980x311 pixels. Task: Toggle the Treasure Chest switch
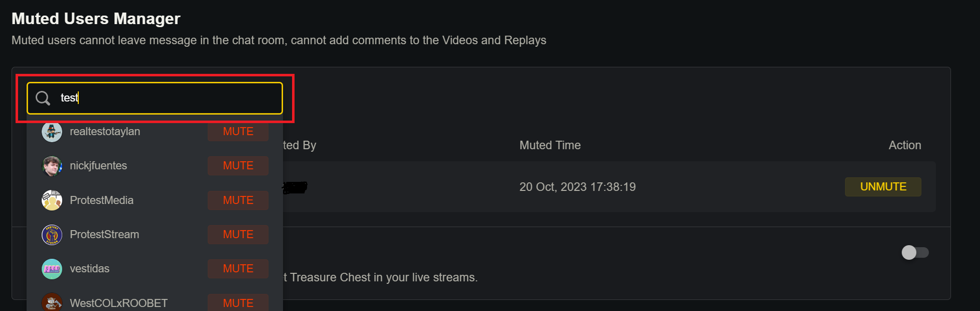[915, 252]
